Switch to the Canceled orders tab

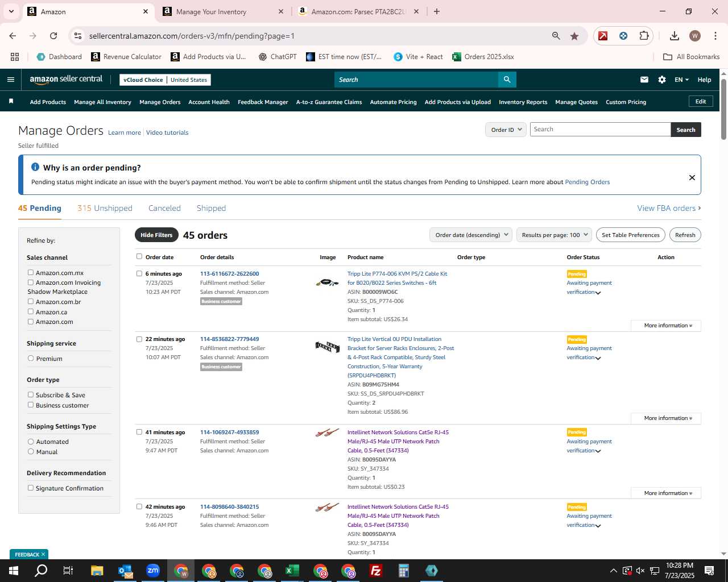coord(164,208)
